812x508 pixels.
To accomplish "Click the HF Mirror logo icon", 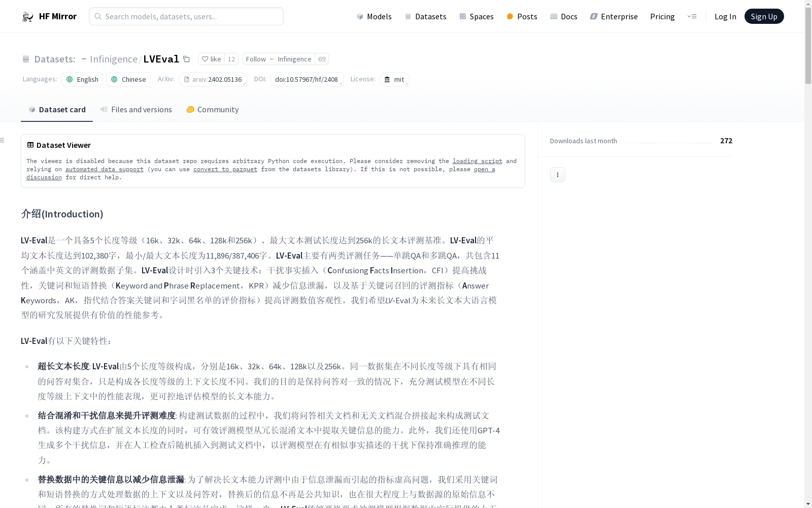I will (x=28, y=16).
